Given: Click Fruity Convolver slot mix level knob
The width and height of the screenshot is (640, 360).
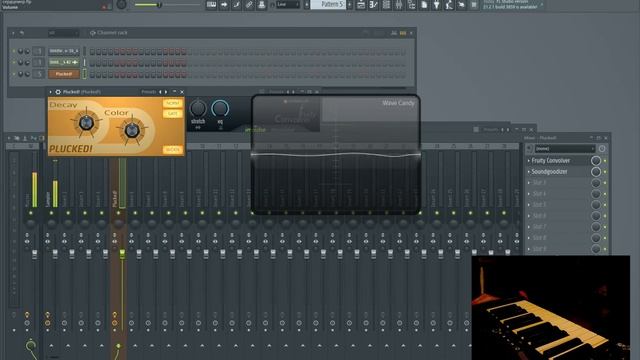Looking at the screenshot, I should point(596,161).
